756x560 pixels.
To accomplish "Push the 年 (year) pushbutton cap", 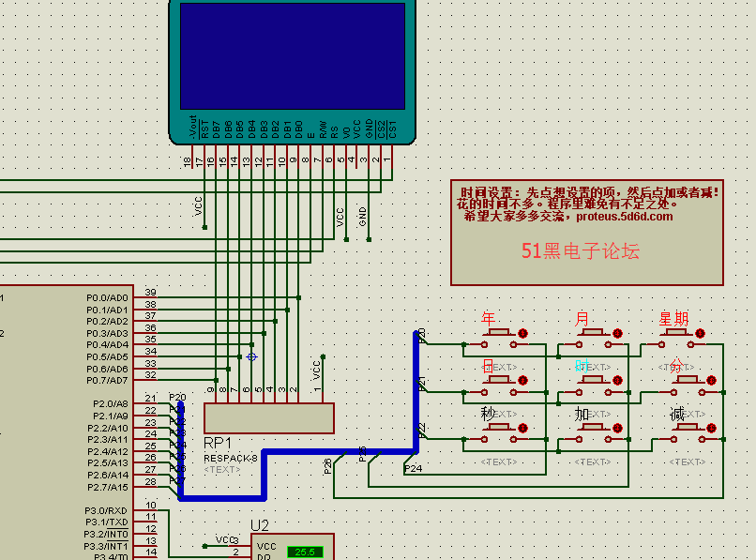I will tap(499, 332).
